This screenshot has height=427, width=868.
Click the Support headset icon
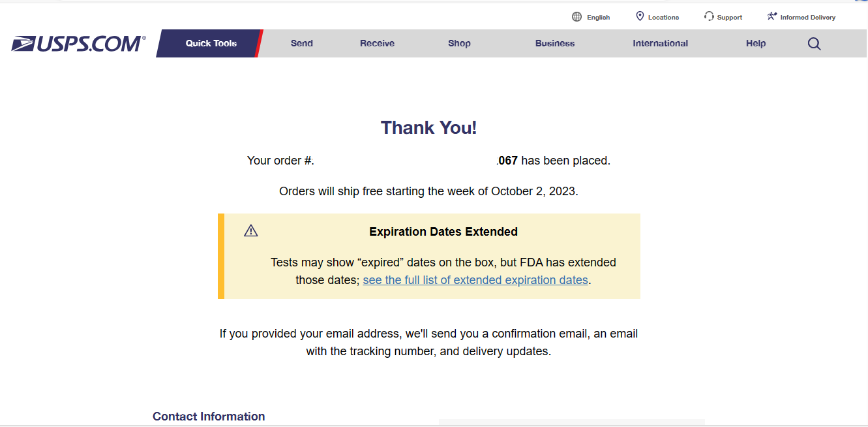click(709, 16)
